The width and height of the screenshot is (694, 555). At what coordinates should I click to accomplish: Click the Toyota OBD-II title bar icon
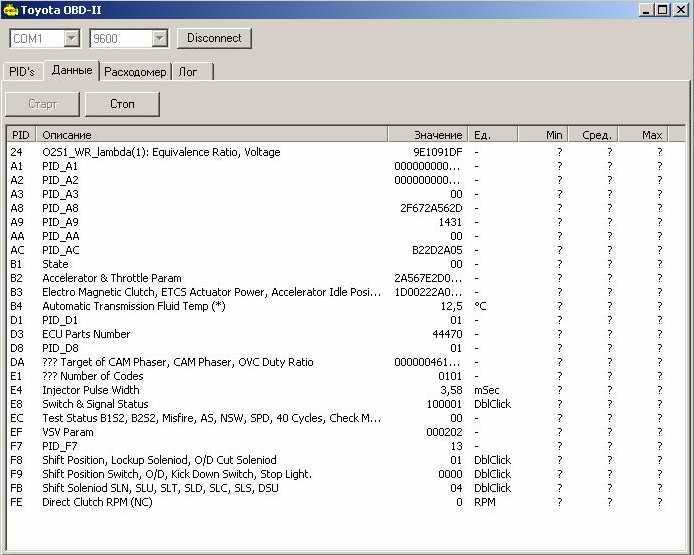tap(11, 10)
